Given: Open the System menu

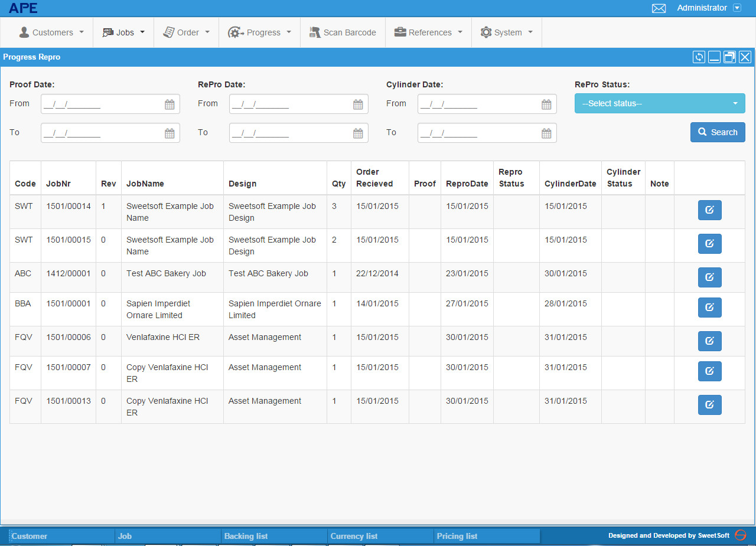Looking at the screenshot, I should pos(507,32).
